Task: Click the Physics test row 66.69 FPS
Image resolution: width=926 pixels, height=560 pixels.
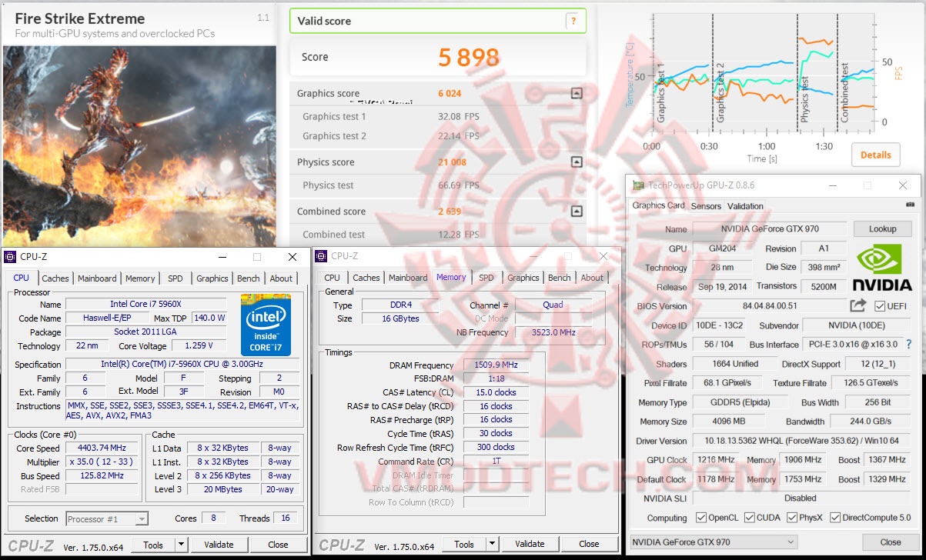Action: tap(437, 185)
